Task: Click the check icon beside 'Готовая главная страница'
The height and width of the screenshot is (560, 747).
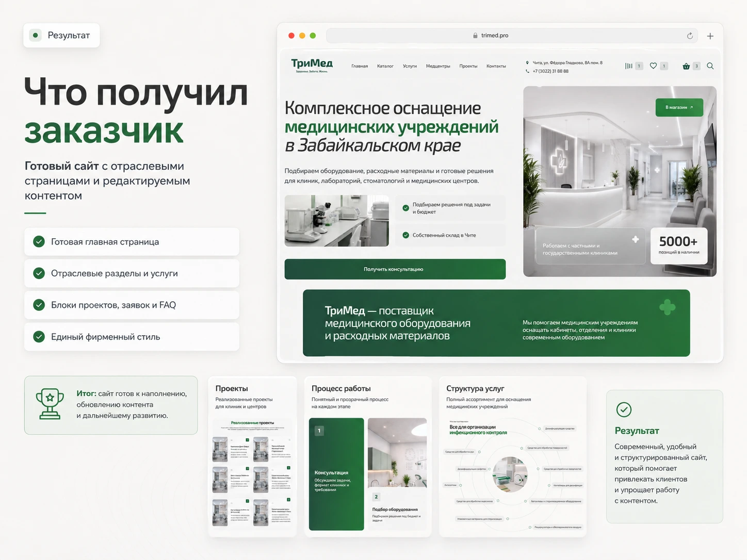Action: tap(39, 241)
